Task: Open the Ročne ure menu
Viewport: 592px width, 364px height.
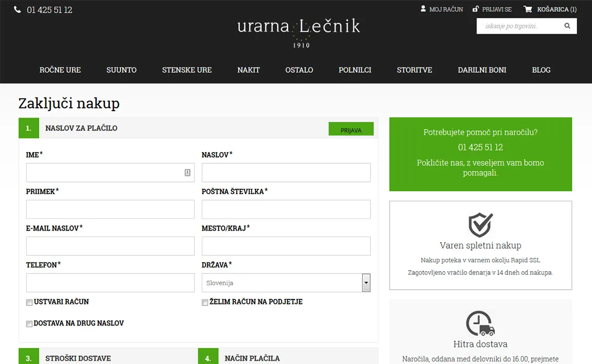Action: click(60, 70)
